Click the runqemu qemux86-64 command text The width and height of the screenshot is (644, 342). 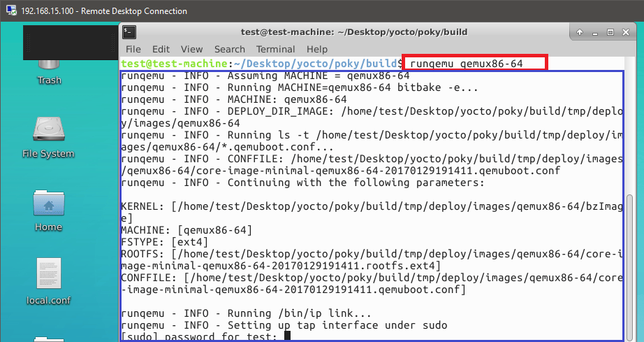click(x=475, y=63)
